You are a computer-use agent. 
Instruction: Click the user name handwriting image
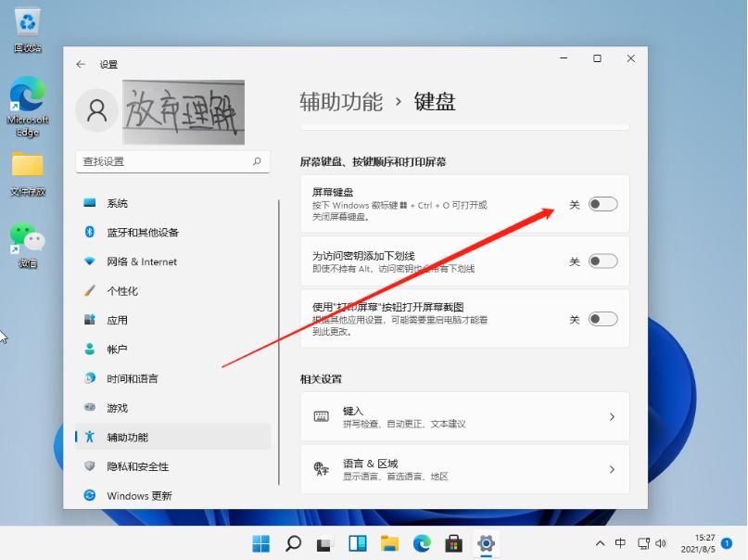click(184, 112)
